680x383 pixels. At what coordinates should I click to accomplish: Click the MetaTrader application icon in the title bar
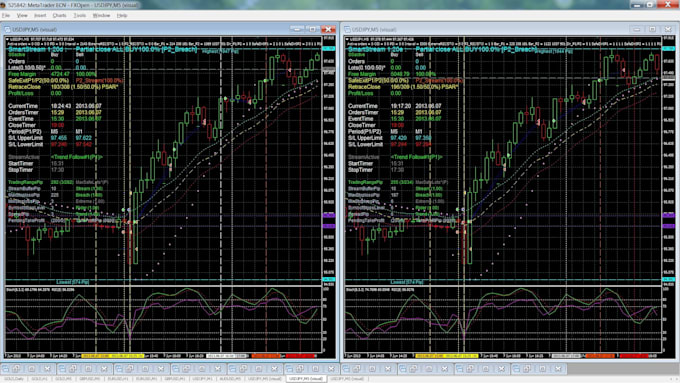click(4, 5)
